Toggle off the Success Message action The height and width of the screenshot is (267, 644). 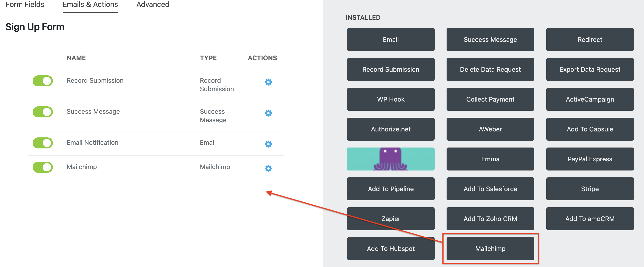(x=43, y=112)
